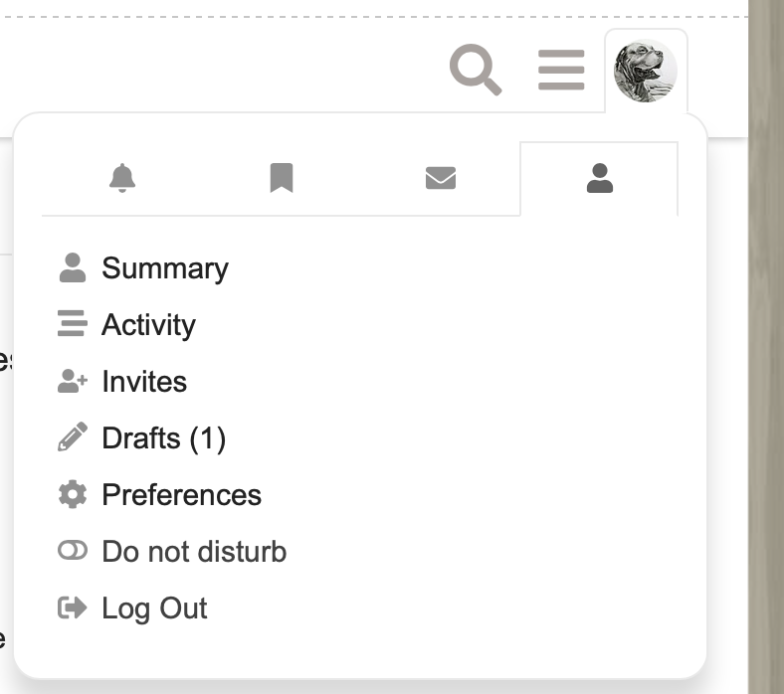Viewport: 784px width, 694px height.
Task: Open Preferences
Action: tap(181, 495)
